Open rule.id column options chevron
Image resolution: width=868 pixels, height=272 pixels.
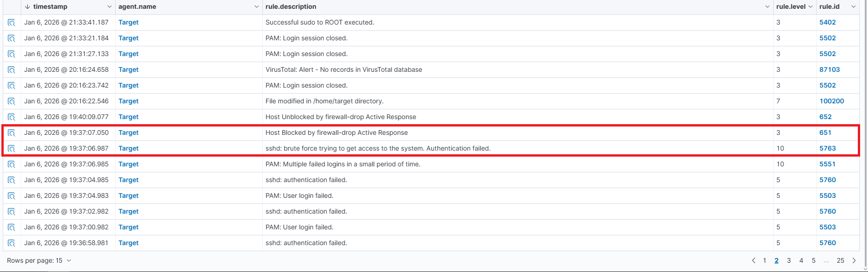click(x=854, y=6)
